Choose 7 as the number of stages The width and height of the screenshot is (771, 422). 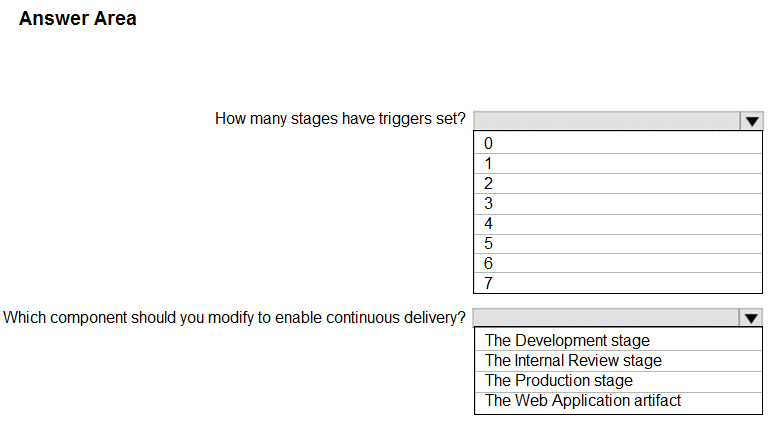[x=619, y=283]
